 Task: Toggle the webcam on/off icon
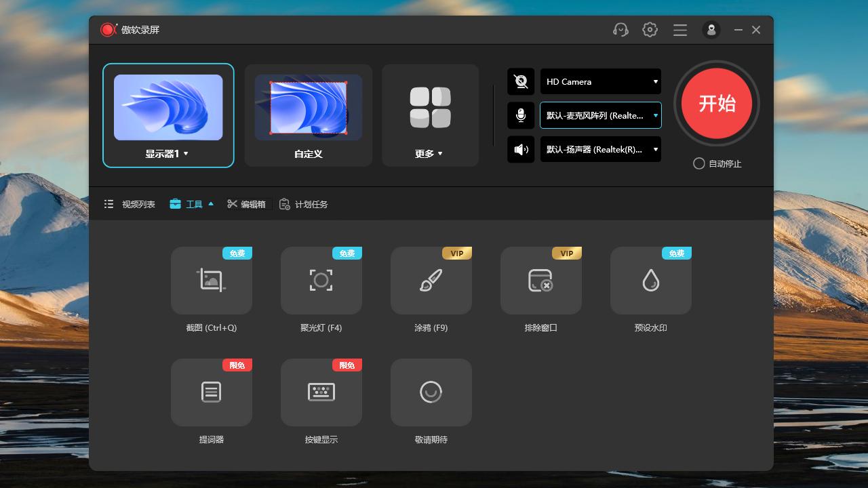tap(521, 82)
